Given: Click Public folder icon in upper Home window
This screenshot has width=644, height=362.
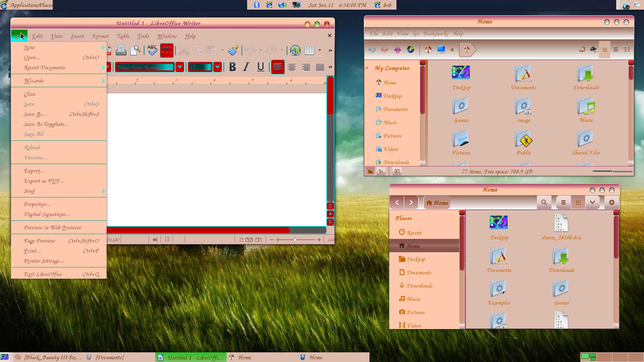Looking at the screenshot, I should (x=524, y=140).
